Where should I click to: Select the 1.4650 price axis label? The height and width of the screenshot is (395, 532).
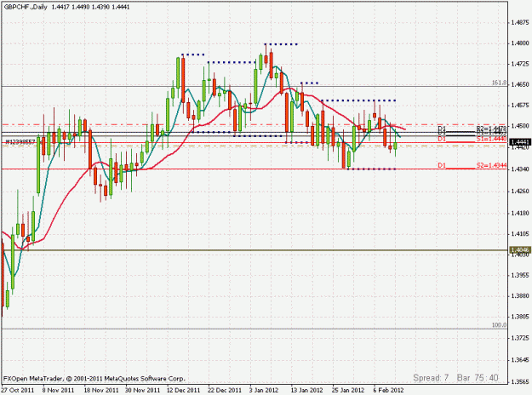tap(520, 85)
